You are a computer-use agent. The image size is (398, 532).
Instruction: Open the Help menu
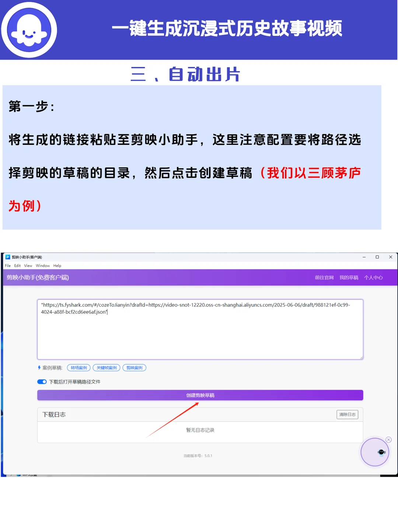[x=57, y=265]
